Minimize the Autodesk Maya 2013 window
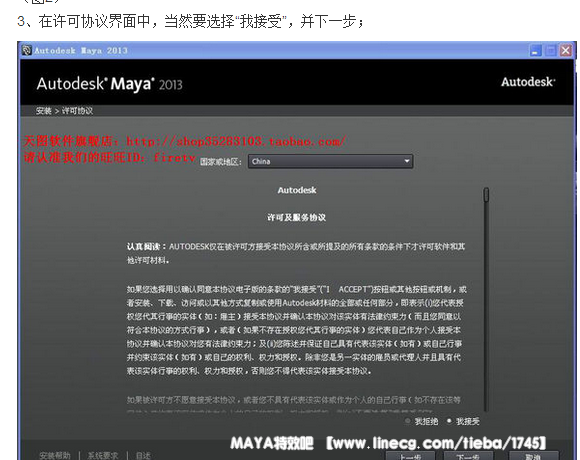 click(x=535, y=50)
